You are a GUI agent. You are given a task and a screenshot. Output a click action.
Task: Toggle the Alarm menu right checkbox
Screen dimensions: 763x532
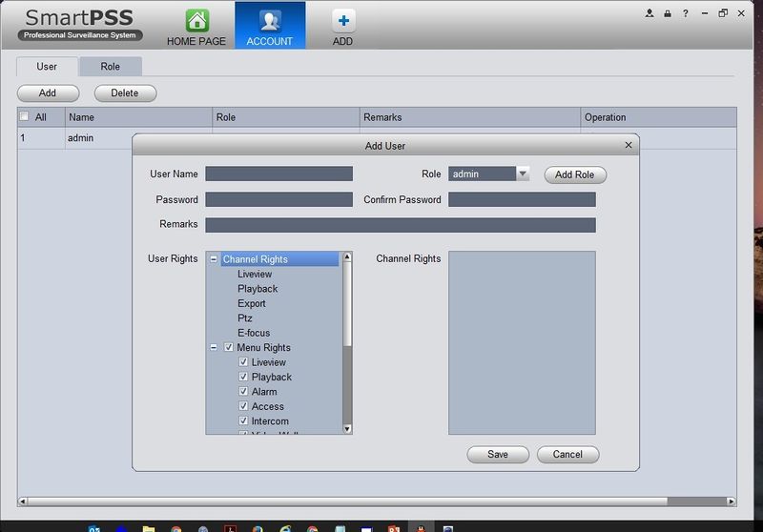click(x=243, y=392)
